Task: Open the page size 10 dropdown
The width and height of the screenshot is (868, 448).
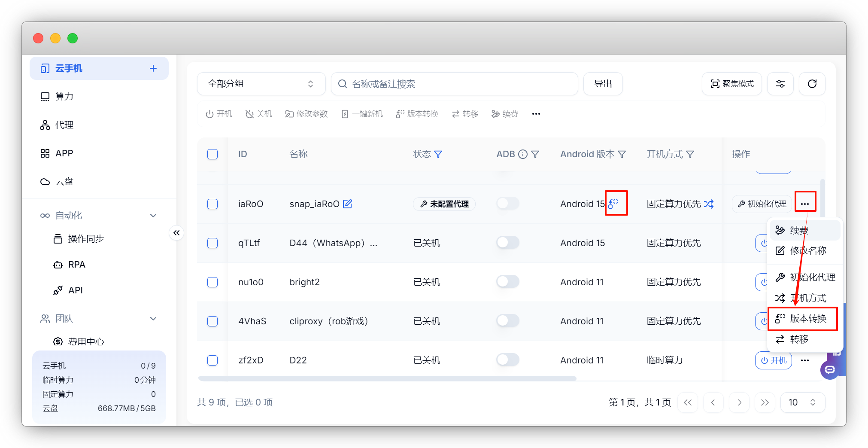Action: point(803,402)
